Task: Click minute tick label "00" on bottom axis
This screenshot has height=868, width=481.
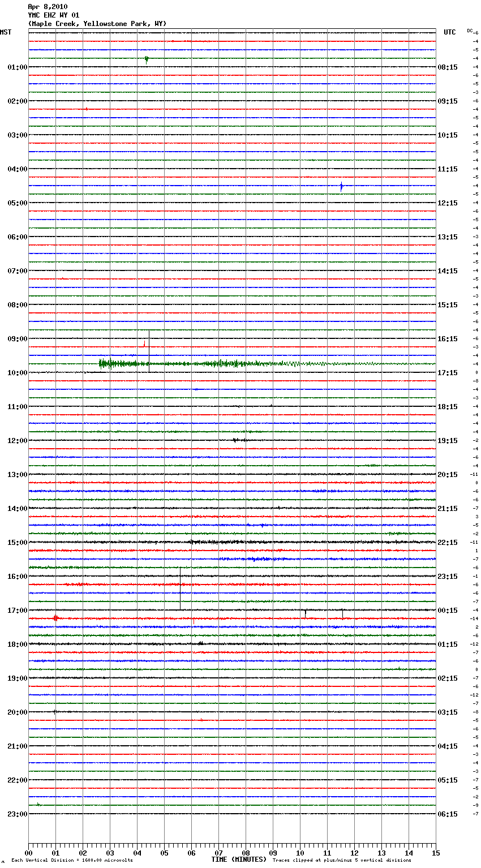Action: (28, 853)
